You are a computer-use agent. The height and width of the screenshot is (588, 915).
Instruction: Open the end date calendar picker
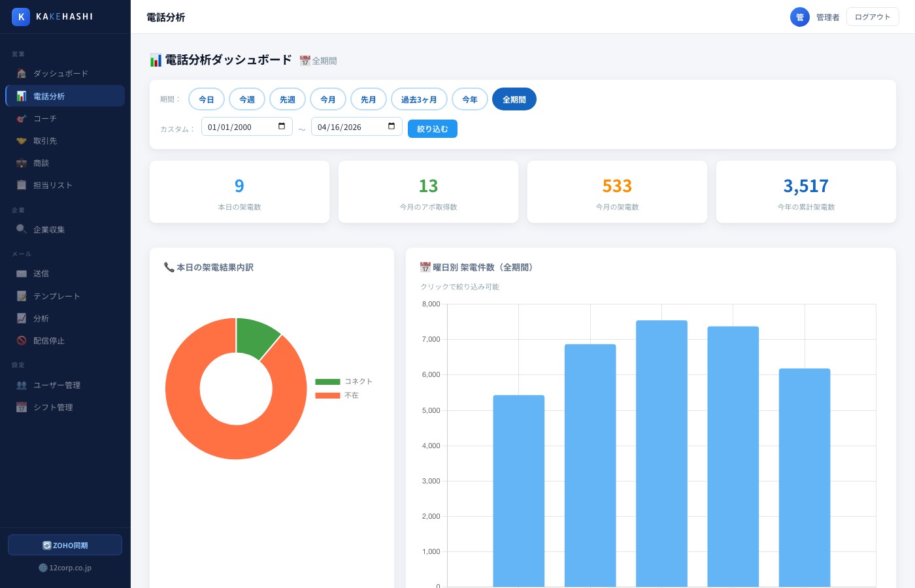coord(391,126)
